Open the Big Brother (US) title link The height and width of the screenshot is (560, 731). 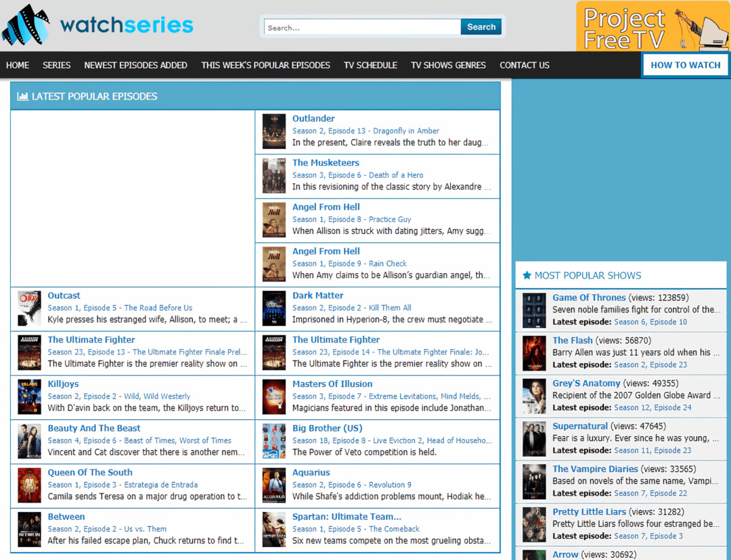pos(328,428)
